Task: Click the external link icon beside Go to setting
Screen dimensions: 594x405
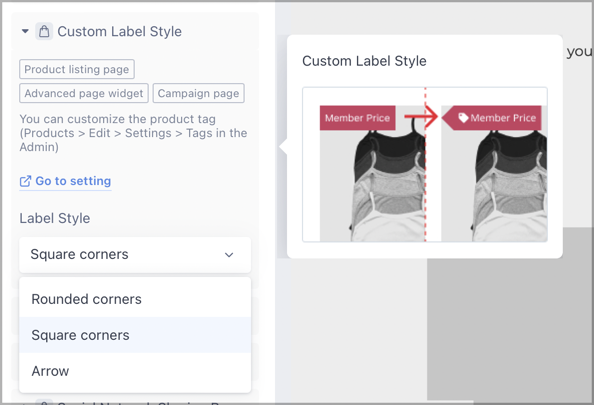Action: coord(25,181)
